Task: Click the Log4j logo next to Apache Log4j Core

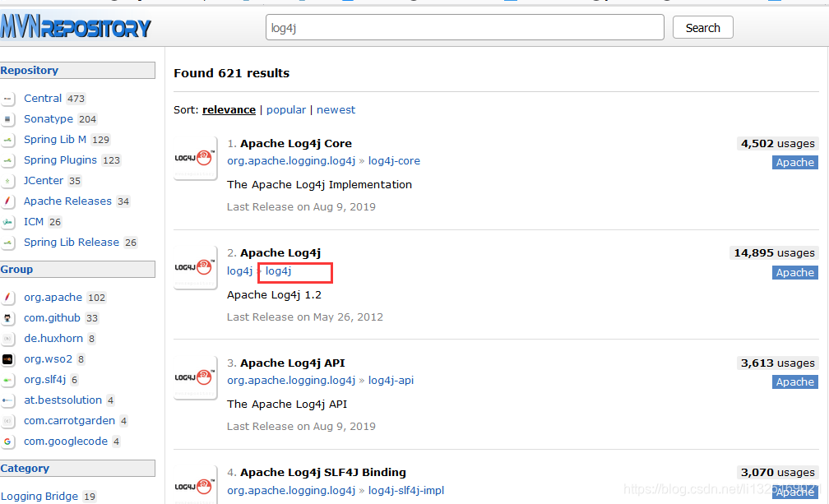Action: (194, 156)
